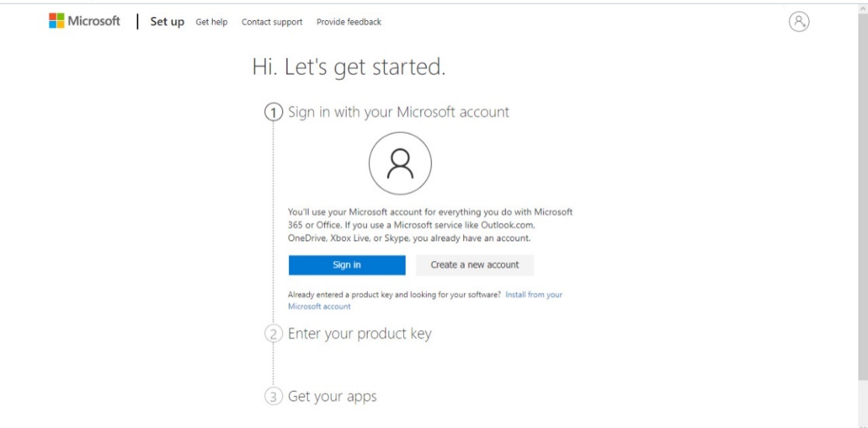
Task: Follow the Install from your Microsoft account link
Action: click(x=424, y=300)
